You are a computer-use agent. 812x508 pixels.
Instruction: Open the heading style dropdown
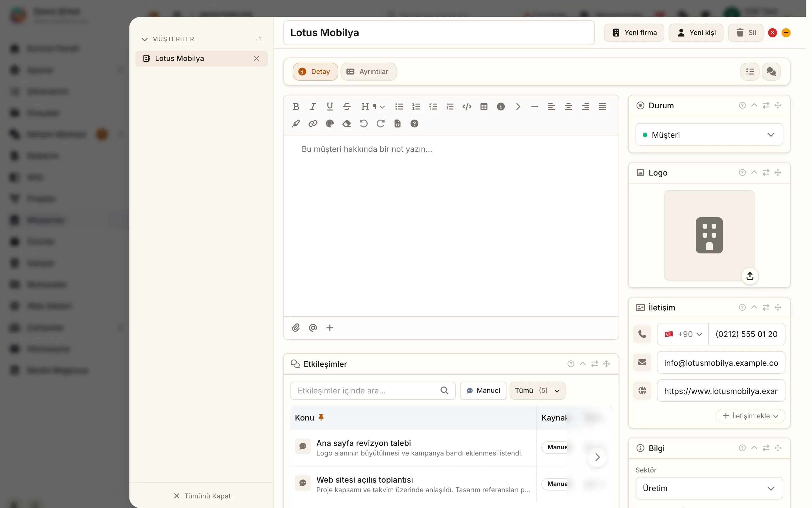click(x=373, y=106)
